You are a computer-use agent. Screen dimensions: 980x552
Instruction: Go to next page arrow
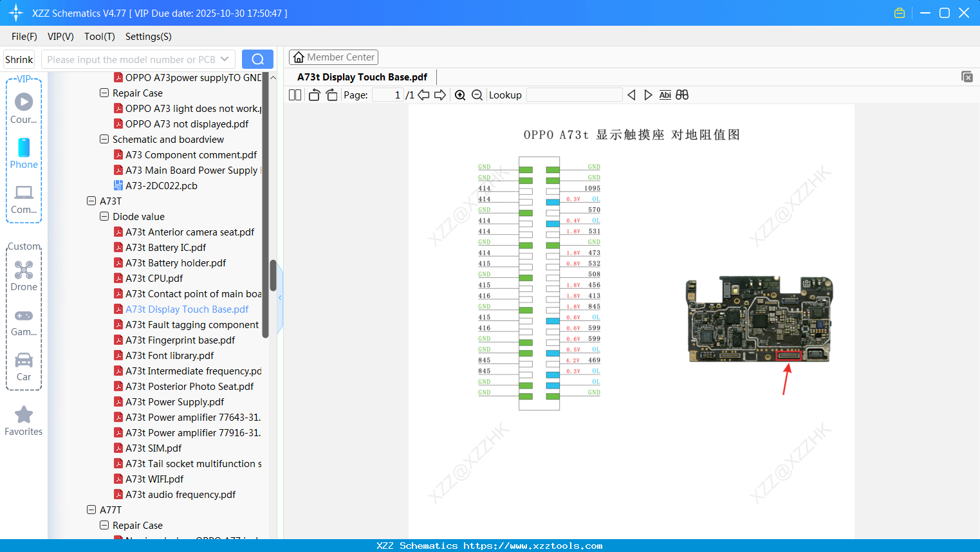(x=440, y=95)
